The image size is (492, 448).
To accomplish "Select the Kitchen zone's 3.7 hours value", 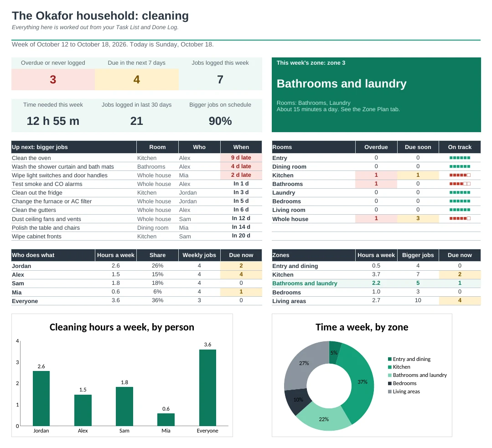I will coord(376,274).
